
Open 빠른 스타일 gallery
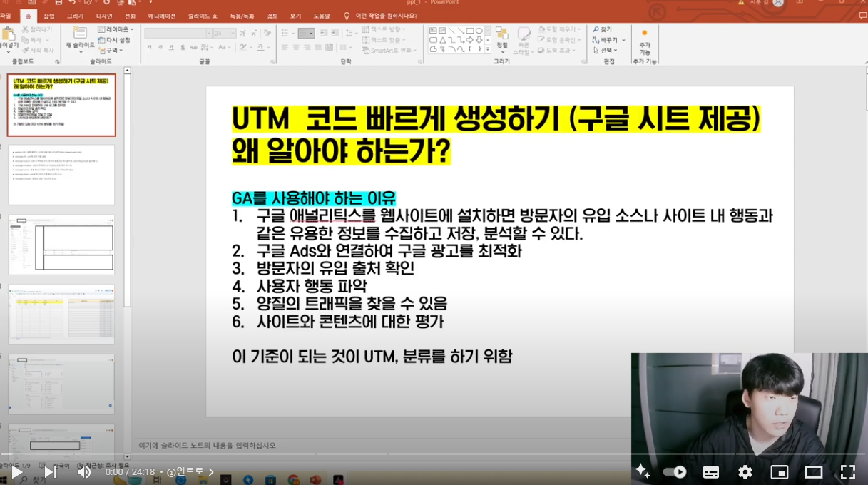(x=524, y=41)
